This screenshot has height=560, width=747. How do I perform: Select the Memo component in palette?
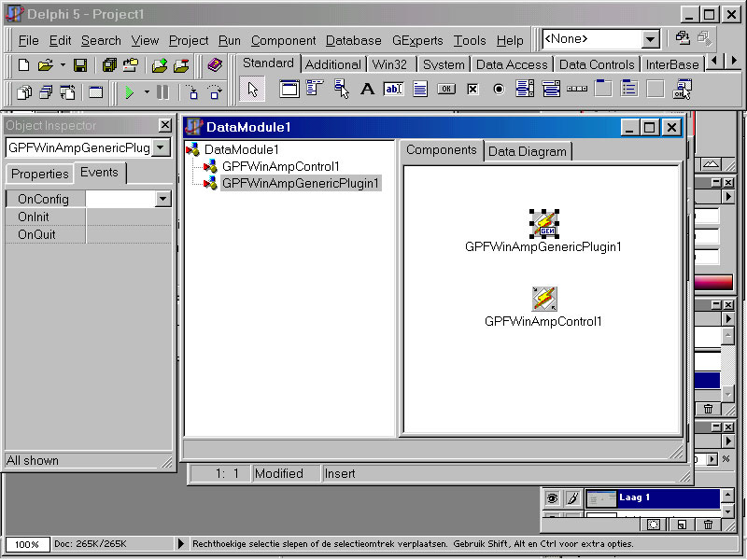(x=420, y=90)
